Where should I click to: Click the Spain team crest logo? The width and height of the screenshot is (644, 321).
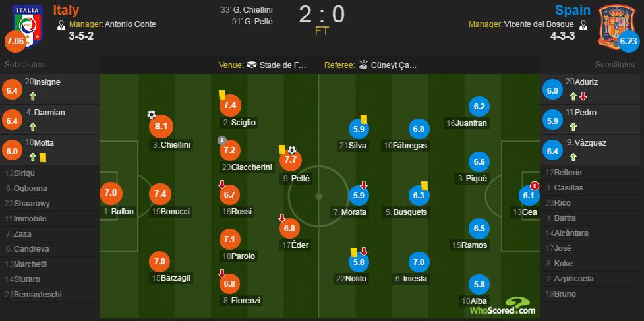tap(616, 26)
